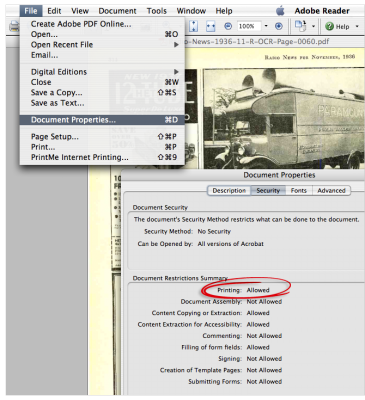Image resolution: width=365 pixels, height=400 pixels.
Task: Click the 'Signing:' restriction label
Action: (230, 359)
